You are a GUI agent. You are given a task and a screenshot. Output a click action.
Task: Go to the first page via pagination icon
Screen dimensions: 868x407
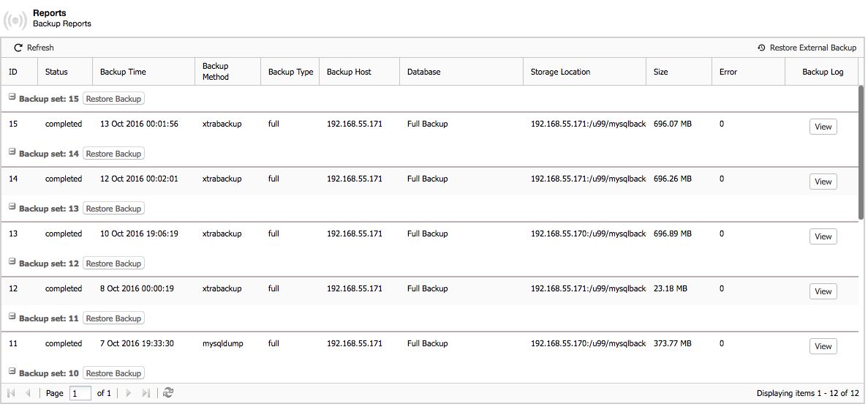(x=11, y=393)
